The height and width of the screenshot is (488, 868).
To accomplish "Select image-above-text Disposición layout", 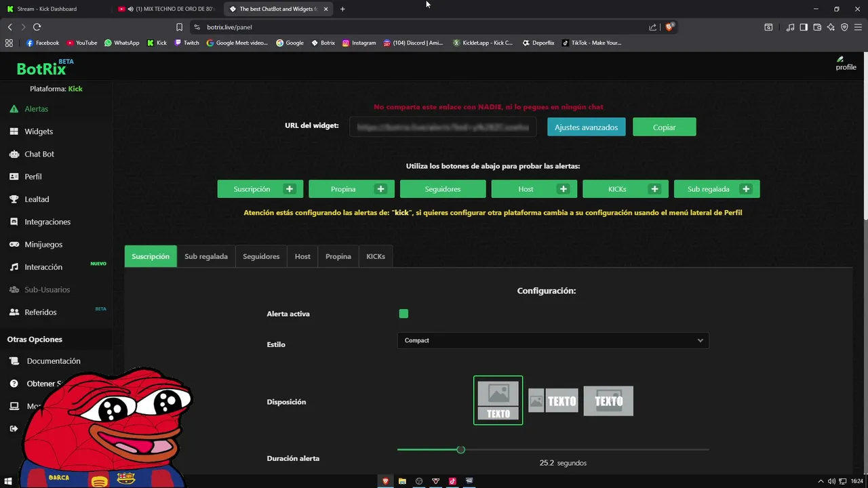I will coord(498,401).
